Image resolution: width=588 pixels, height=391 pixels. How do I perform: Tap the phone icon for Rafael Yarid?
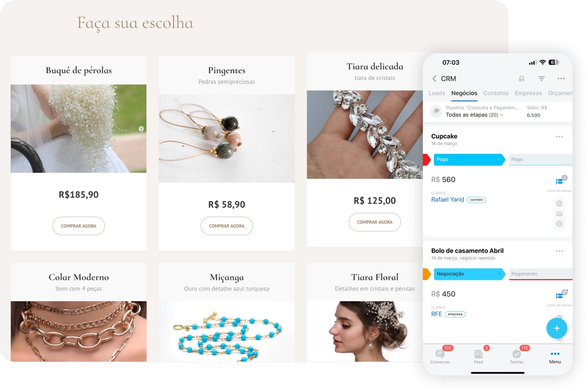click(x=559, y=204)
